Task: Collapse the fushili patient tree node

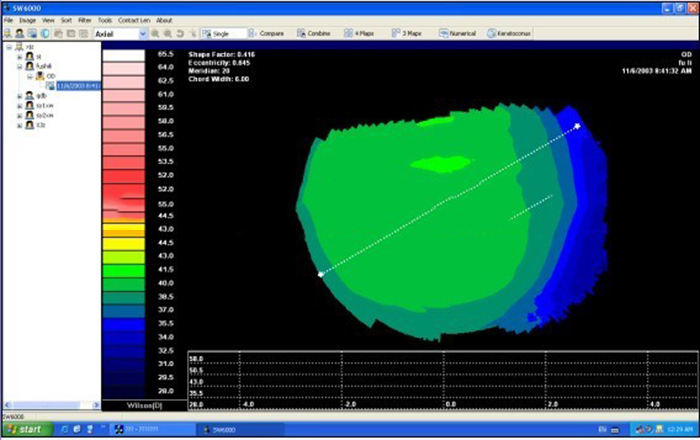Action: (x=19, y=66)
